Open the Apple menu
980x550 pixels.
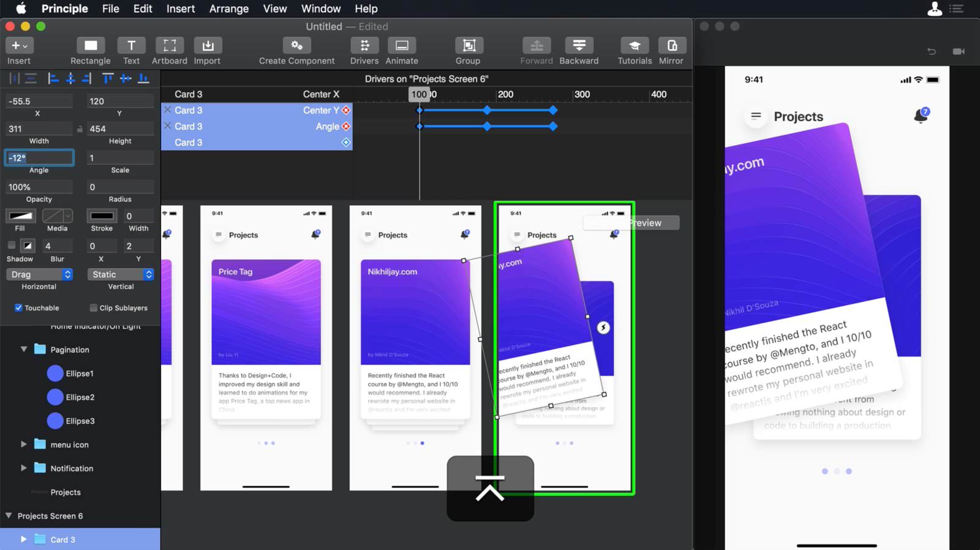tap(21, 8)
